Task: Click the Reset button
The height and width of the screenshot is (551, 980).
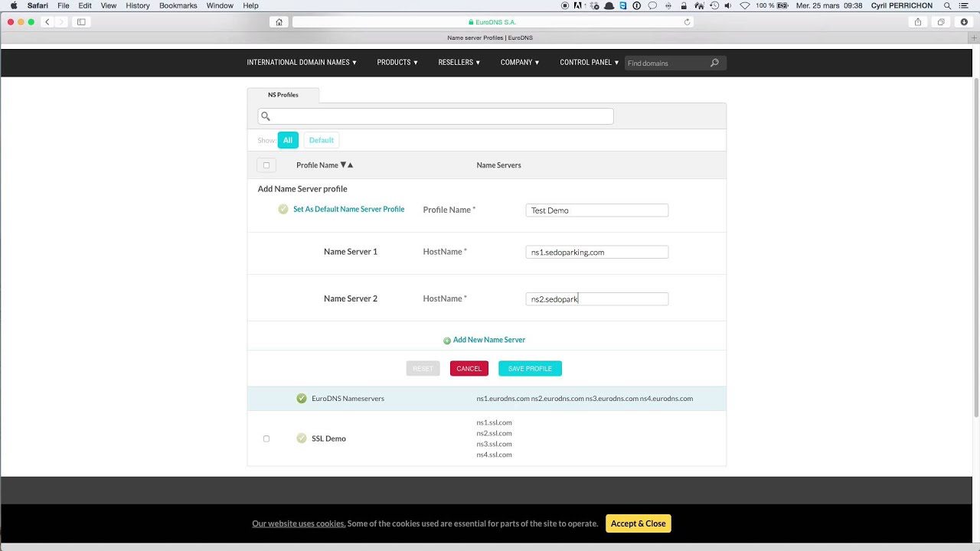Action: click(x=423, y=369)
